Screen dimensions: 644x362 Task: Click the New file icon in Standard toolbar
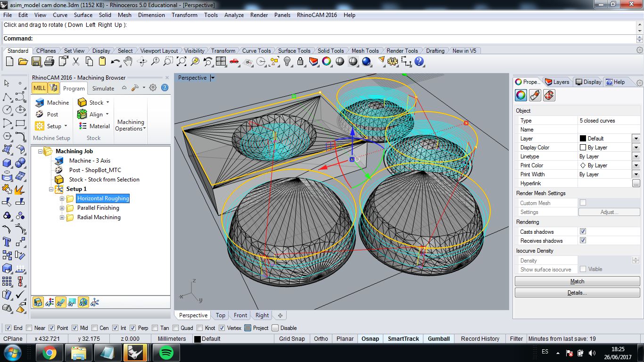pyautogui.click(x=9, y=61)
